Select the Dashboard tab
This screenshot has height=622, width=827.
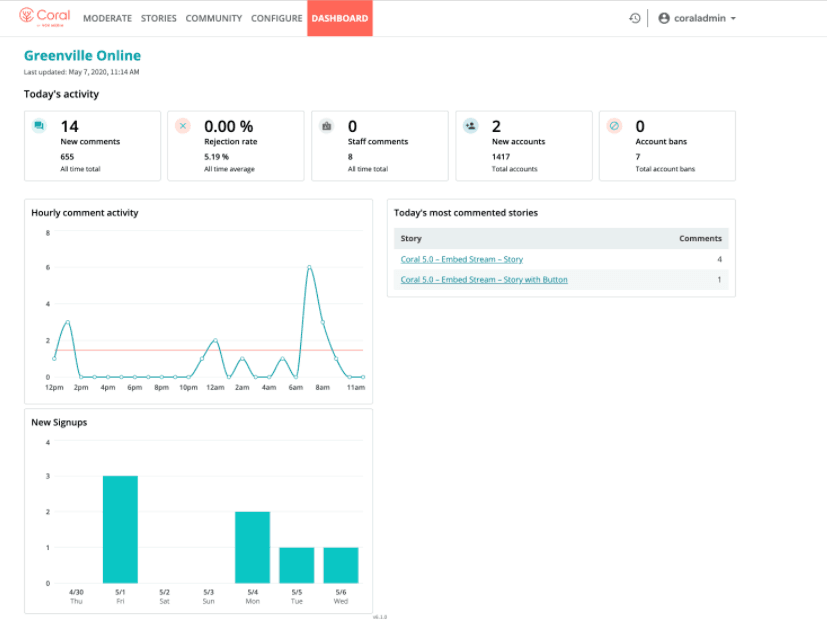[339, 18]
